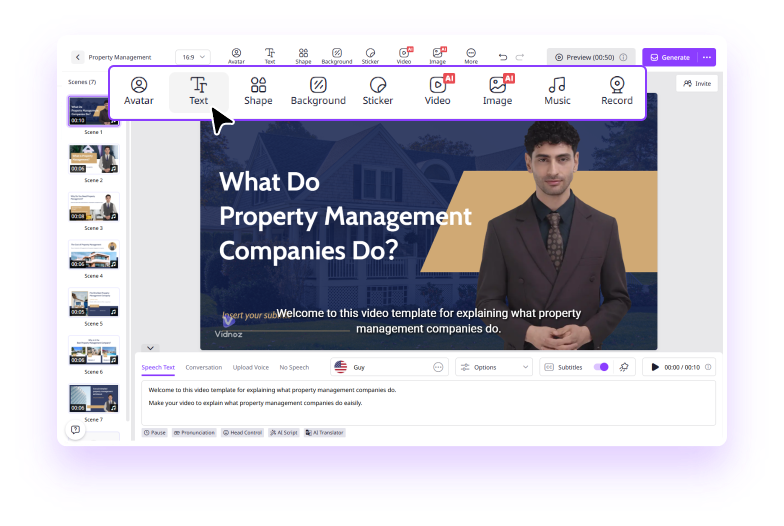This screenshot has width=784, height=526.
Task: Open the 16:9 aspect ratio dropdown
Action: coord(192,57)
